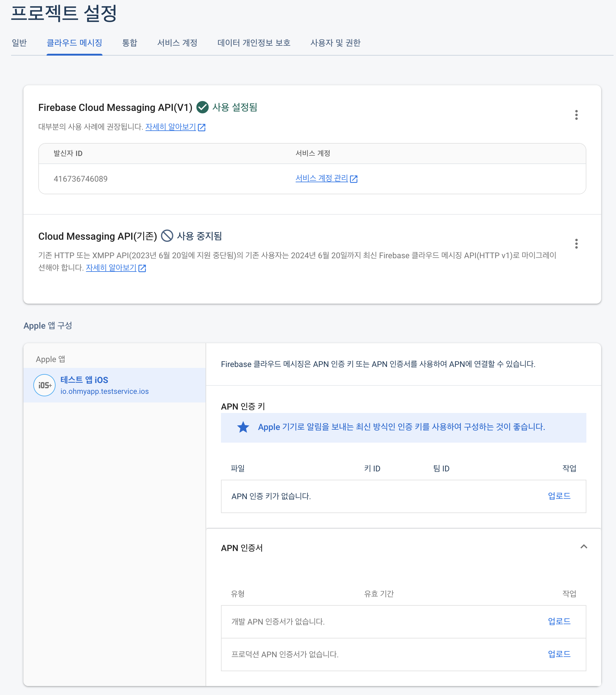Open the 통합 tab

[129, 43]
